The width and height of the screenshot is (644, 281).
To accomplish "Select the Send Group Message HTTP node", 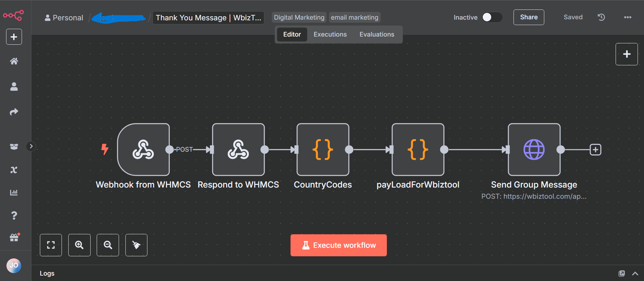I will pos(534,149).
